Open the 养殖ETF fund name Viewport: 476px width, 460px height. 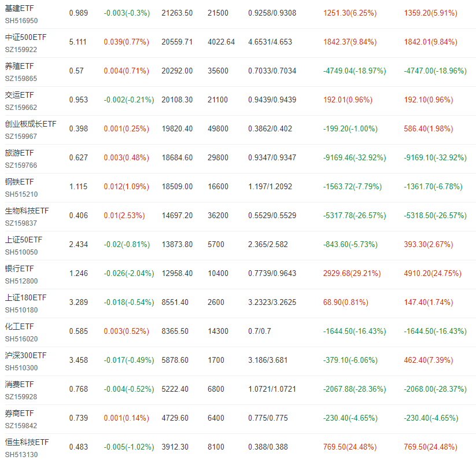click(20, 66)
